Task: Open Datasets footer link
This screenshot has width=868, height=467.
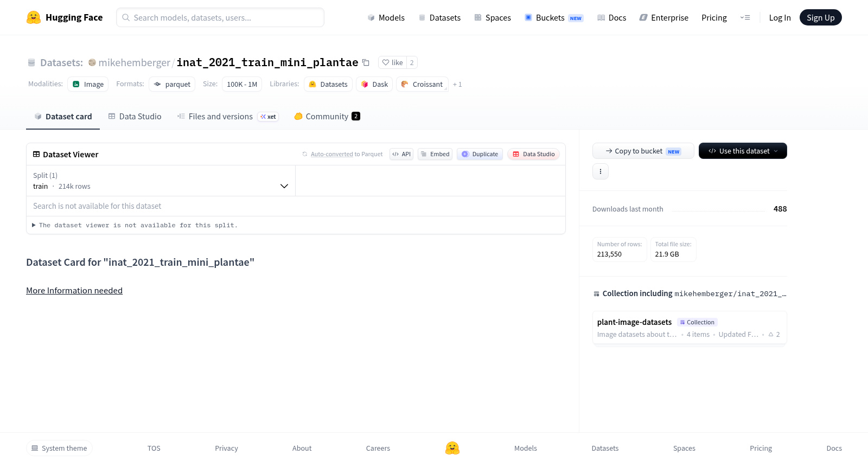Action: click(x=605, y=448)
